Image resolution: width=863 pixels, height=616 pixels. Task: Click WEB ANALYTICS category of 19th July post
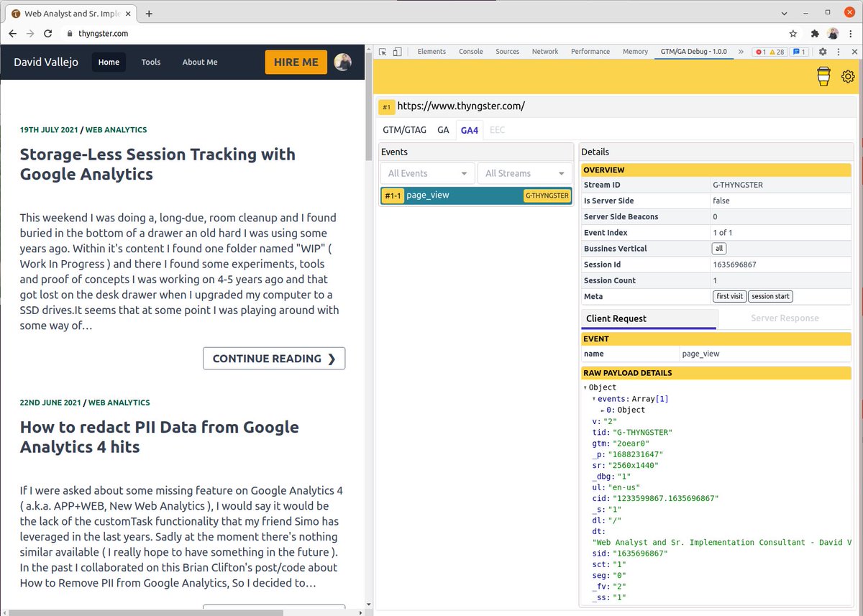pyautogui.click(x=116, y=130)
